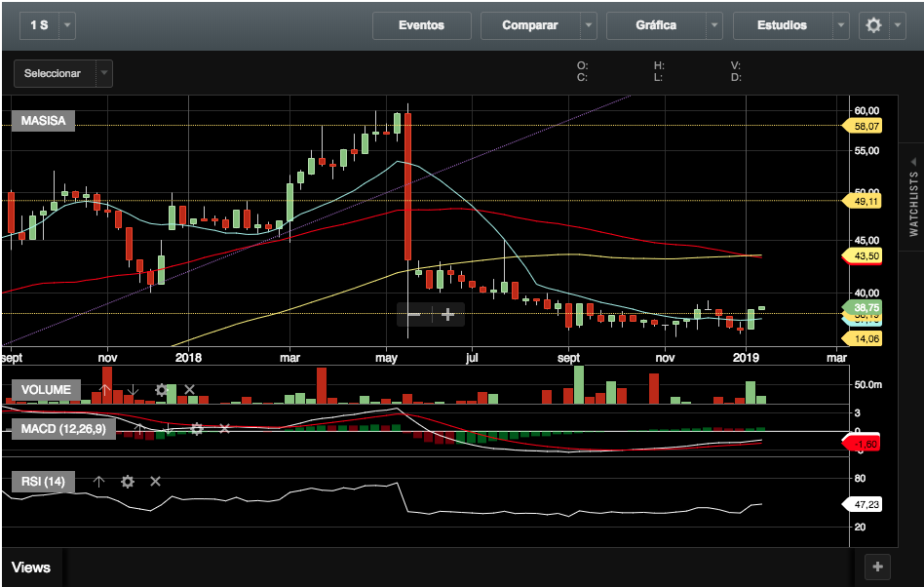The width and height of the screenshot is (924, 587).
Task: Open VOLUME study settings gear
Action: [x=162, y=390]
